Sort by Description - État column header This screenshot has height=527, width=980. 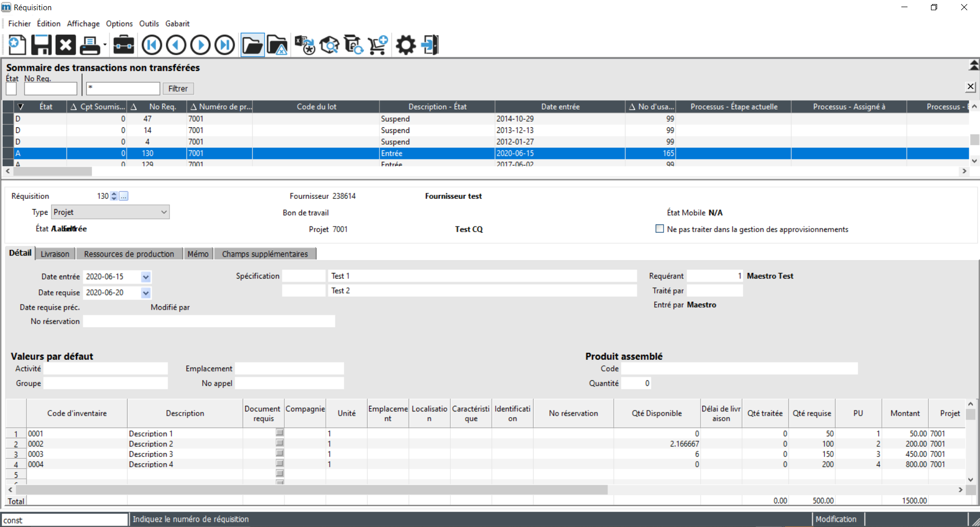(437, 106)
